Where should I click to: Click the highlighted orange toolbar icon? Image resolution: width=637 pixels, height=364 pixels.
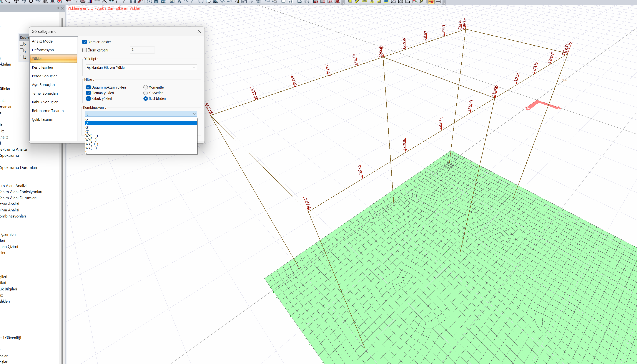click(431, 2)
